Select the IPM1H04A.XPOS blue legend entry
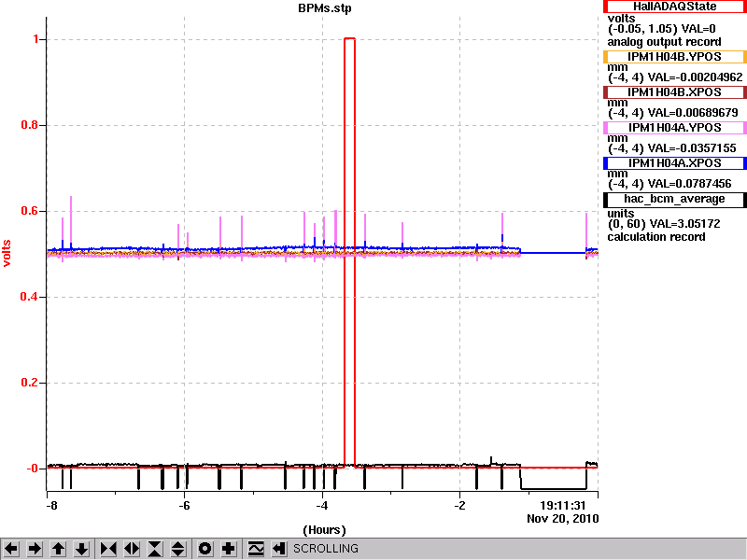This screenshot has width=747, height=560. [x=674, y=162]
